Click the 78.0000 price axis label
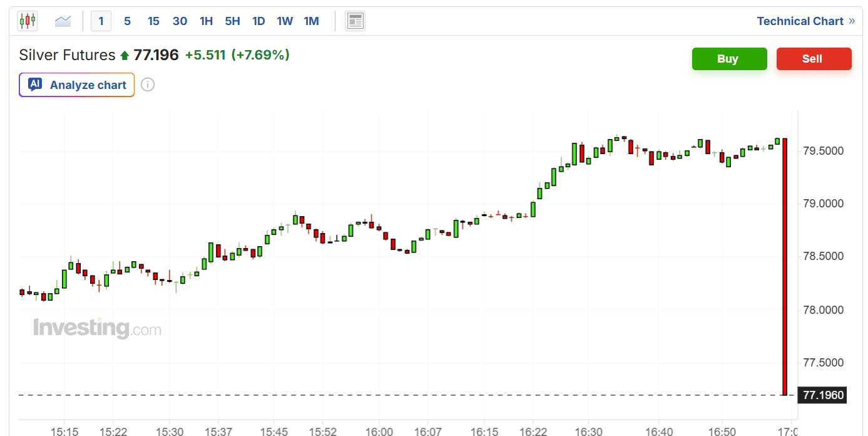Viewport: 868px width, 436px height. [x=823, y=310]
